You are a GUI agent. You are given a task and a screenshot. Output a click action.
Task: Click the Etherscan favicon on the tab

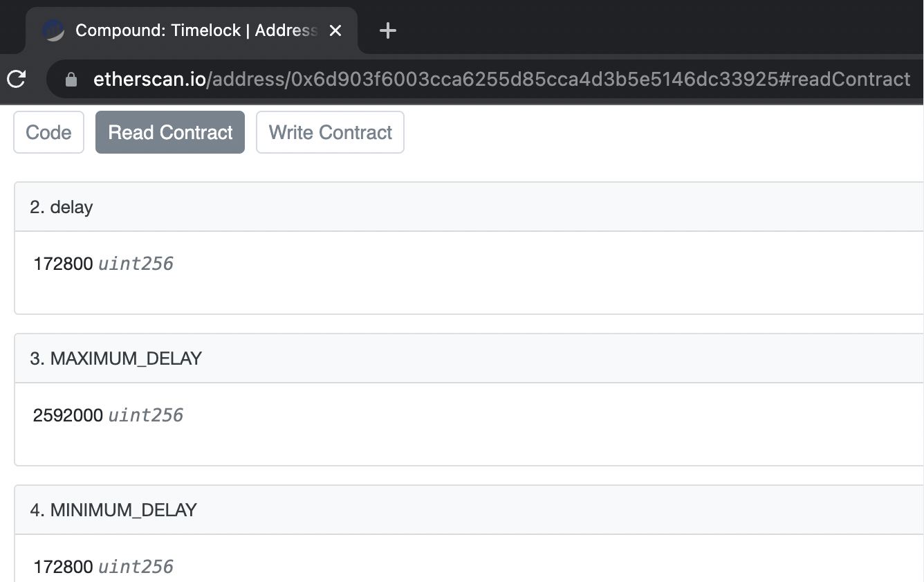53,30
